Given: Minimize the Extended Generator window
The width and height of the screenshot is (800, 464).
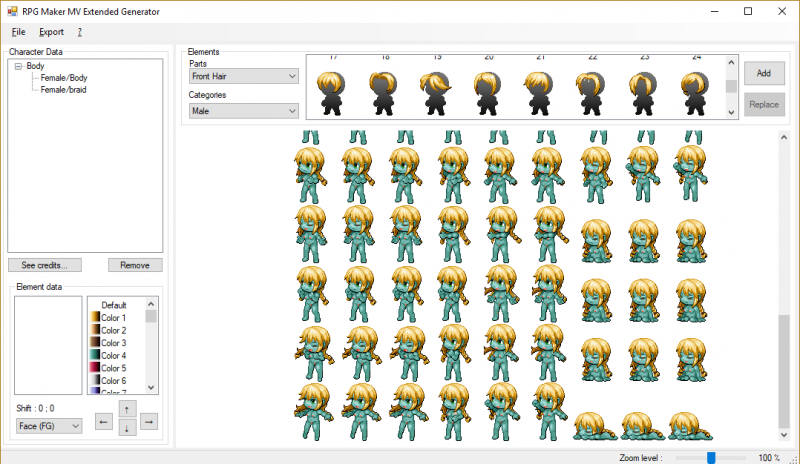Looking at the screenshot, I should 714,11.
